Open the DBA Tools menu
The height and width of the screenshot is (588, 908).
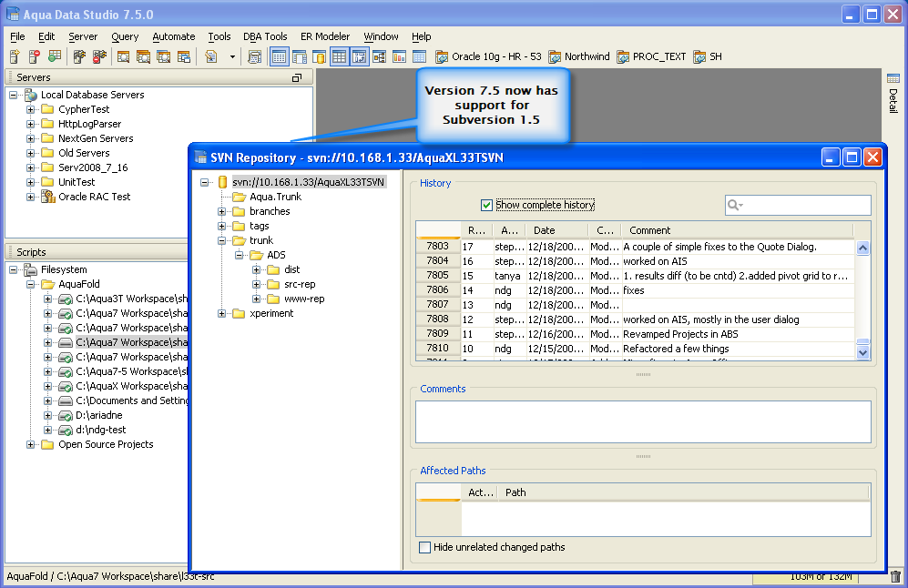point(265,36)
